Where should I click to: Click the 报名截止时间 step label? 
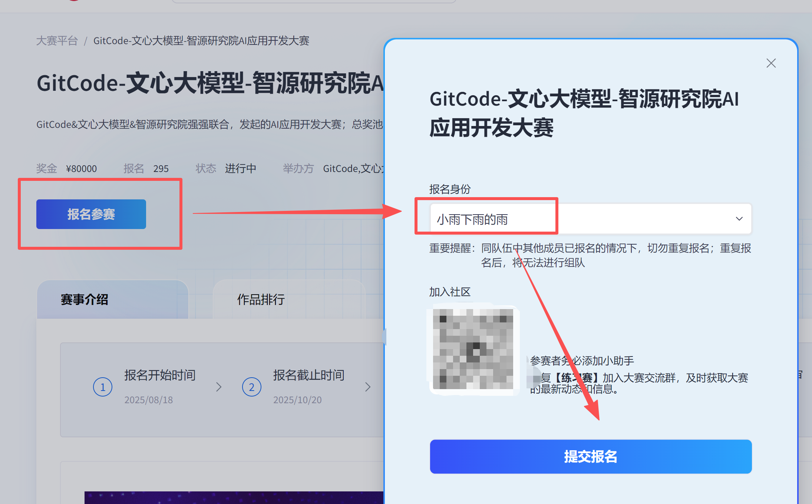coord(308,375)
